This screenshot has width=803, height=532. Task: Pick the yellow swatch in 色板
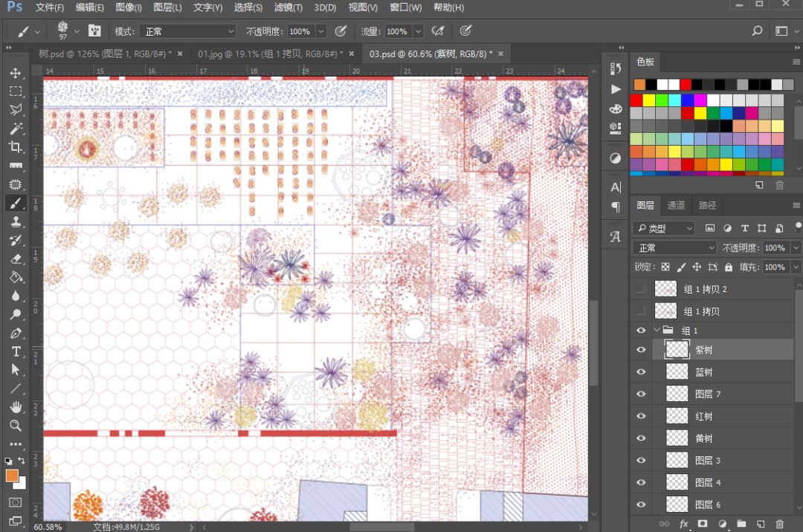pos(649,100)
